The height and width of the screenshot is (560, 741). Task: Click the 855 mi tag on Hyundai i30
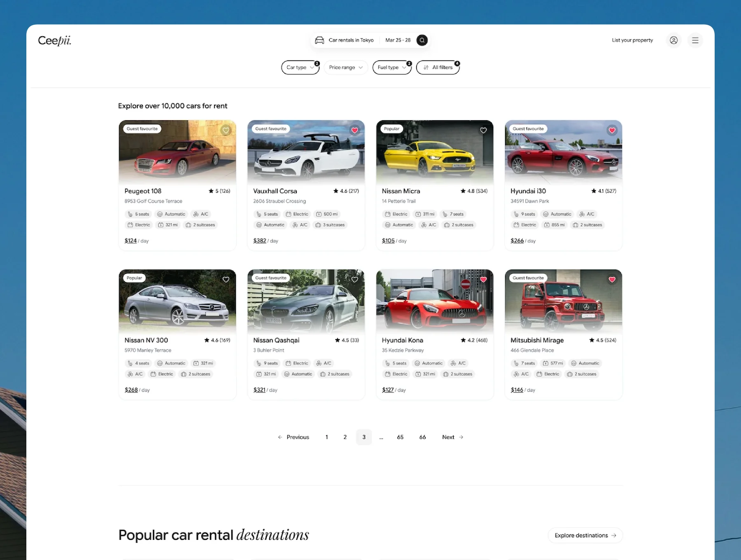(555, 225)
